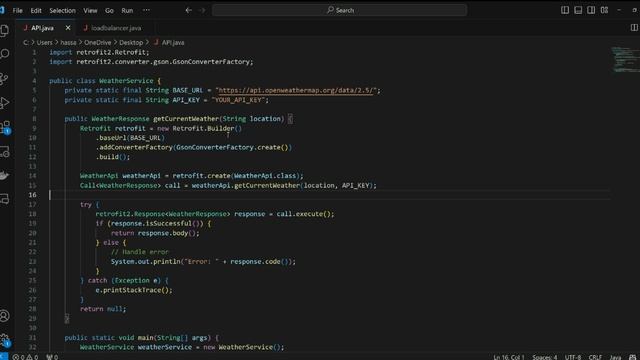Viewport: 640px width, 360px height.
Task: Click the '// Handle error' comment
Action: [140, 252]
